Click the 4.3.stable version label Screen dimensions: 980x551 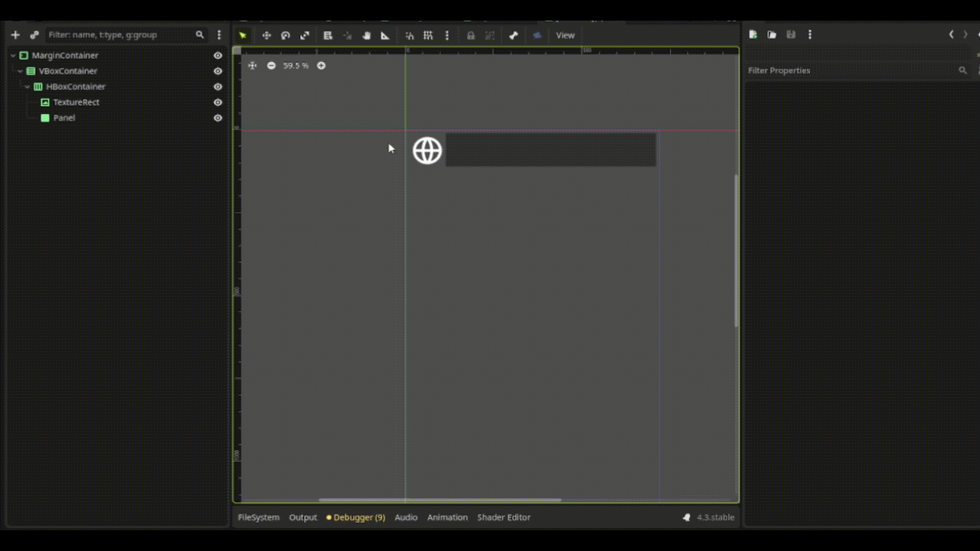pos(715,517)
